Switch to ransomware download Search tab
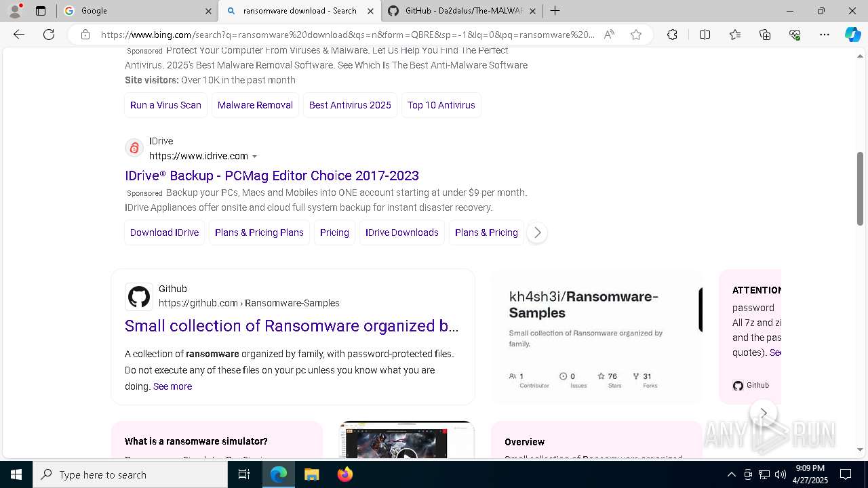Screen dimensions: 868x488 (x=300, y=11)
